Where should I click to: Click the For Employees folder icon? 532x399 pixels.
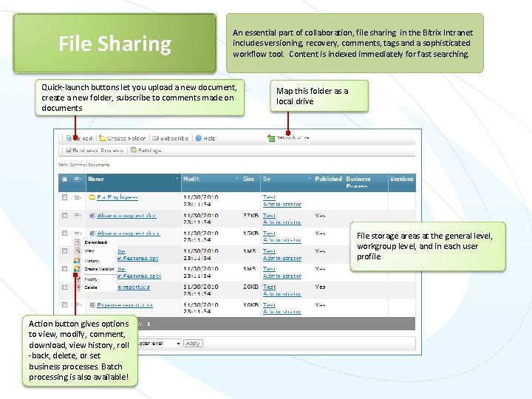pos(92,197)
